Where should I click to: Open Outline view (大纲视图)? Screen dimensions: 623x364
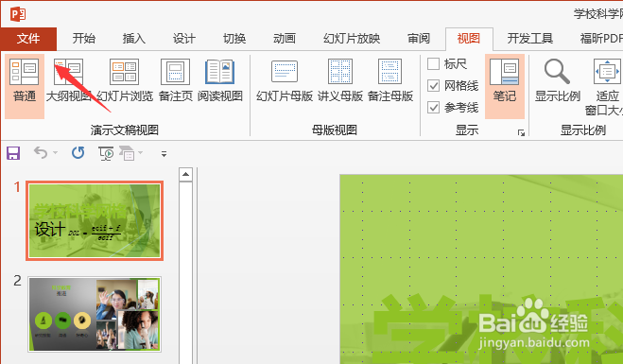click(x=68, y=80)
